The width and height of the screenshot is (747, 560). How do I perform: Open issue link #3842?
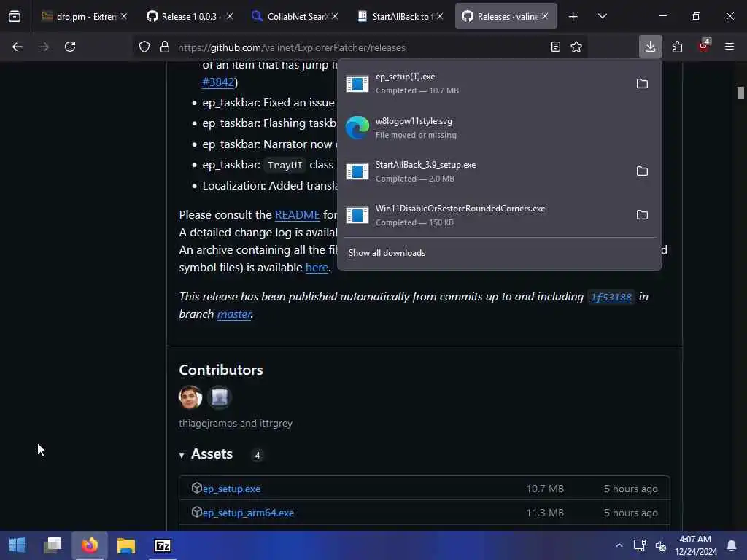(x=218, y=82)
